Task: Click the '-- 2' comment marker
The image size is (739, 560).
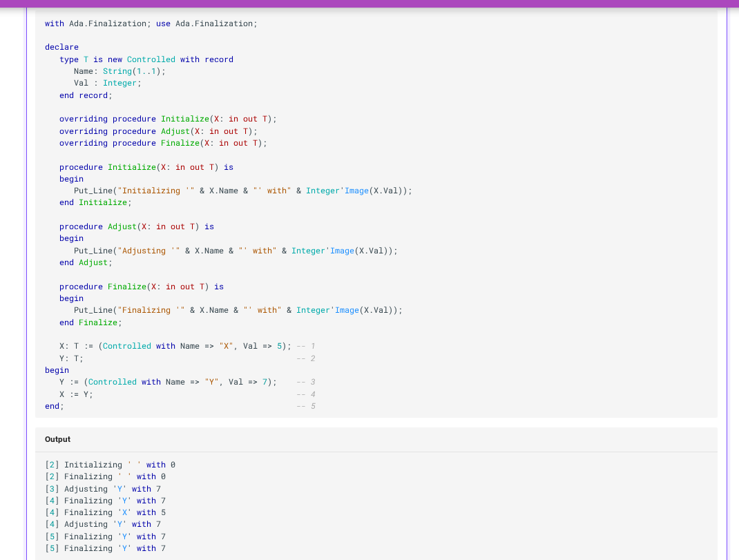Action: 306,358
